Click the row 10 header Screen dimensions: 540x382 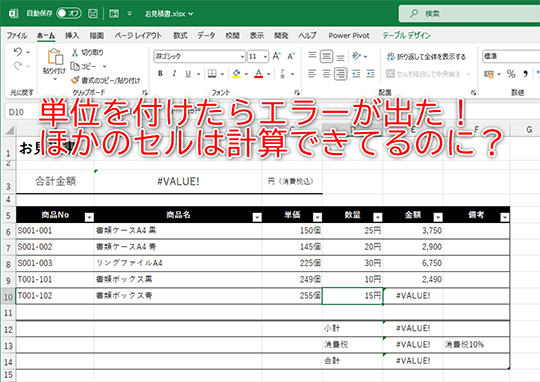pyautogui.click(x=8, y=296)
